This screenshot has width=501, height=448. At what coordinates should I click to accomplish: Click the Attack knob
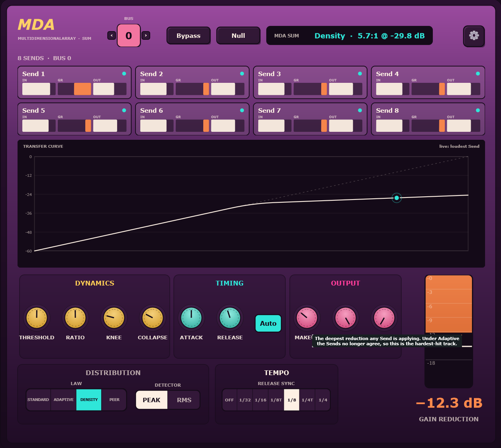[191, 318]
